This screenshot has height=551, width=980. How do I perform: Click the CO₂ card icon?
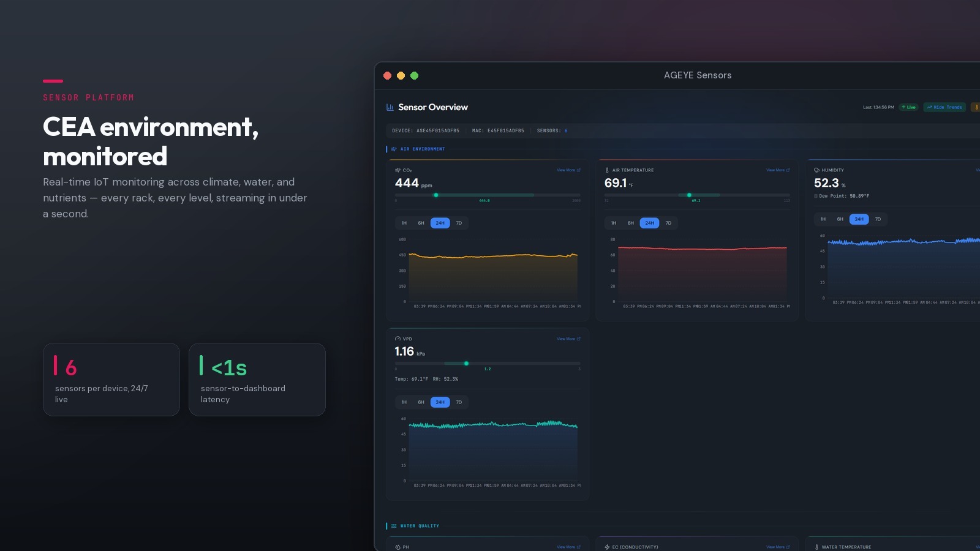tap(398, 170)
